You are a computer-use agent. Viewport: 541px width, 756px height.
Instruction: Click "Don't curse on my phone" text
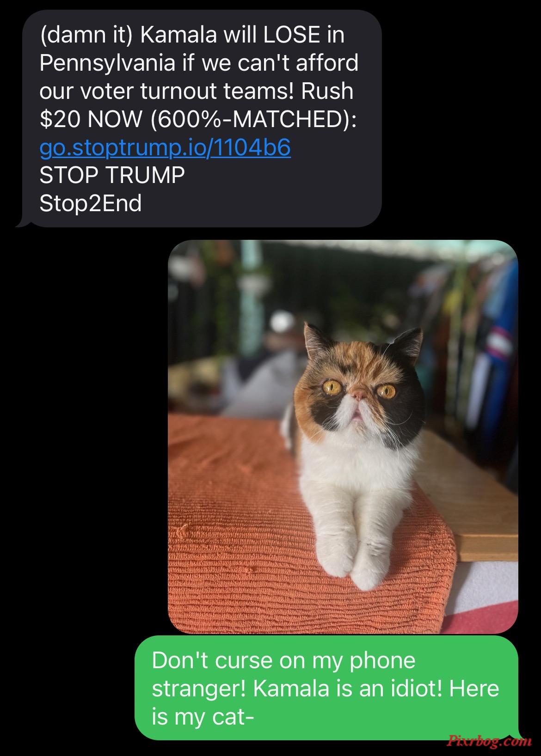(283, 660)
